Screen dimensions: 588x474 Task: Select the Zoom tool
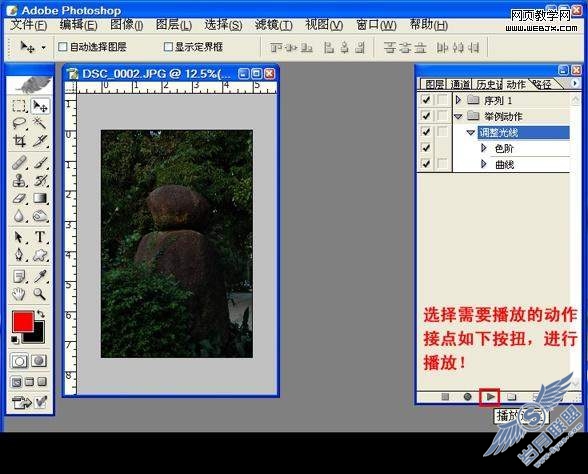[x=40, y=294]
